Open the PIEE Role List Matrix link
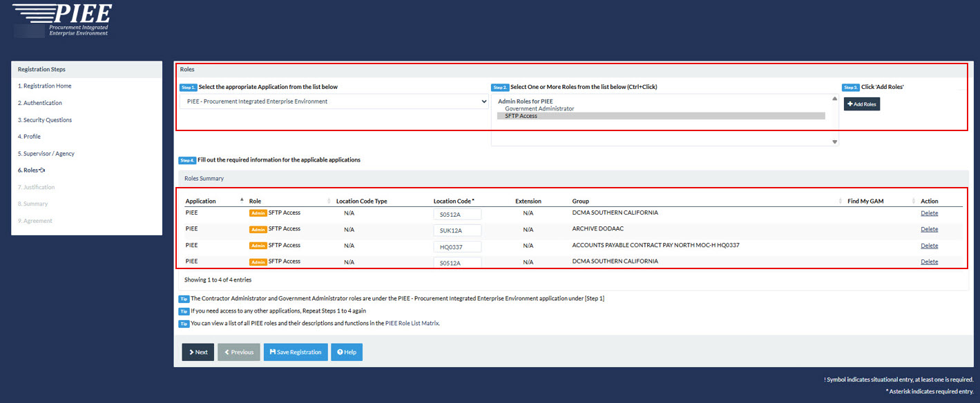 412,323
